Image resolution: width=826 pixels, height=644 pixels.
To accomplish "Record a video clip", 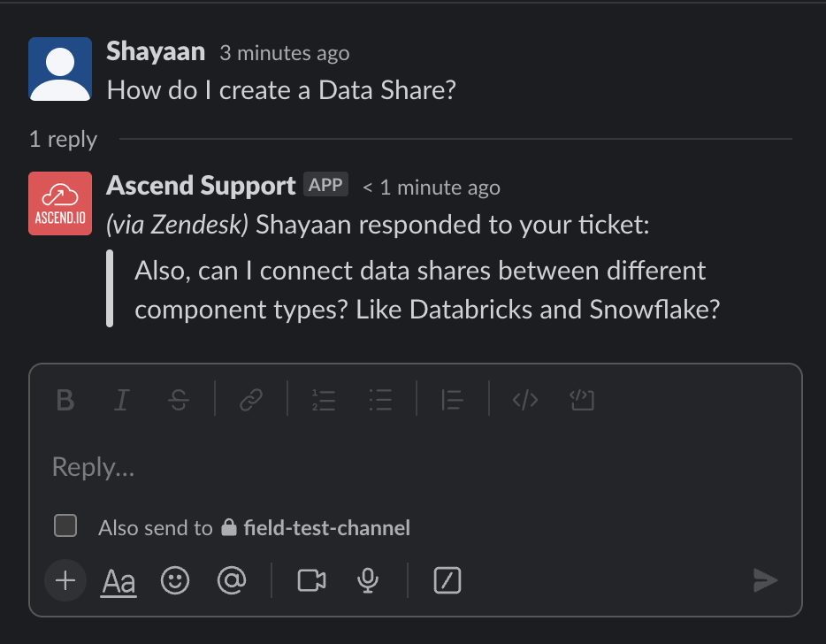I will (312, 581).
